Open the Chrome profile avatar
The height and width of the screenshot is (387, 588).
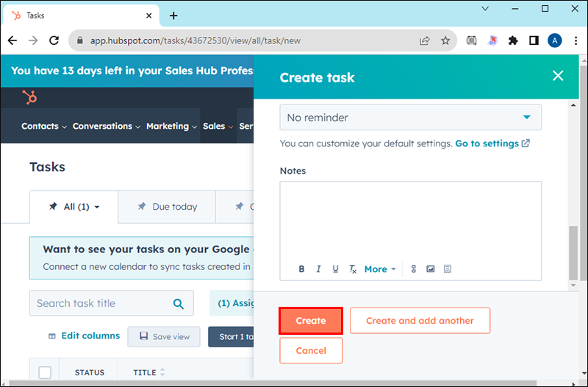555,40
